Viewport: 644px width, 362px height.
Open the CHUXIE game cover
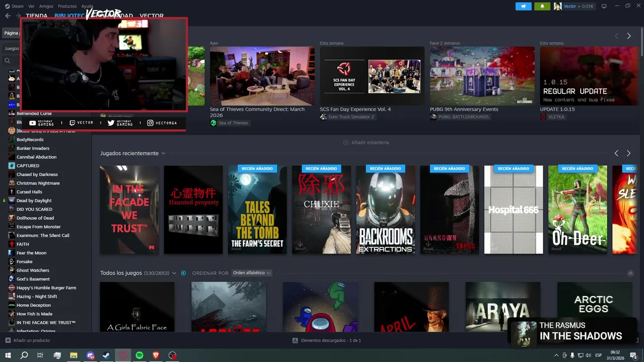321,210
